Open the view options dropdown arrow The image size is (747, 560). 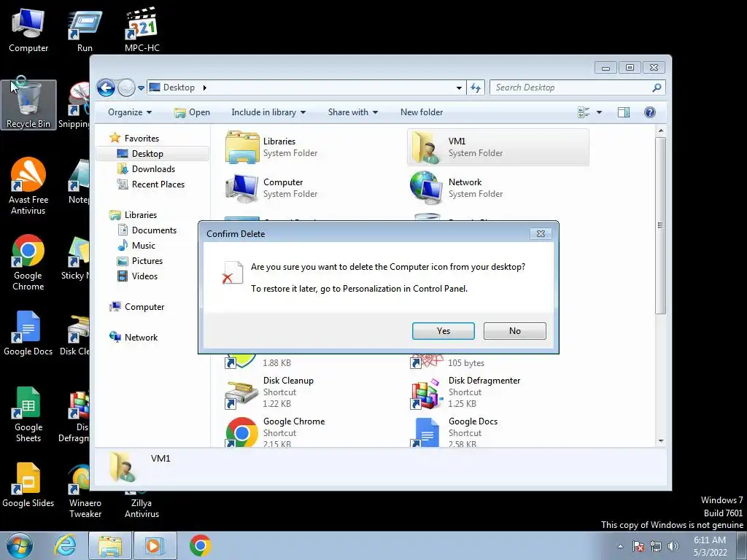(x=600, y=112)
